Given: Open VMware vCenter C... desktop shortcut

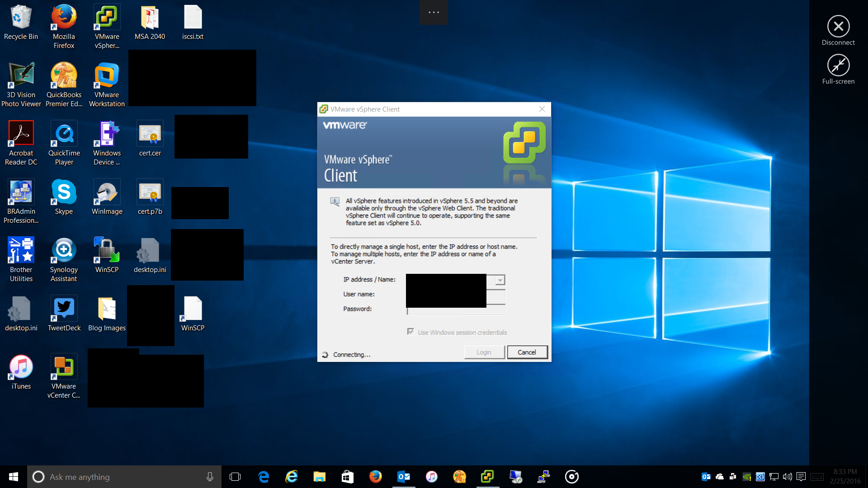Looking at the screenshot, I should point(64,376).
